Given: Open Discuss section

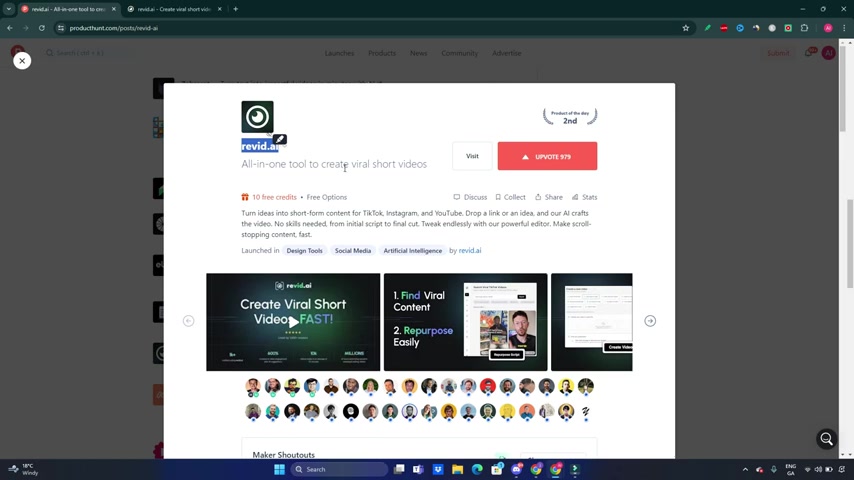Looking at the screenshot, I should [470, 197].
